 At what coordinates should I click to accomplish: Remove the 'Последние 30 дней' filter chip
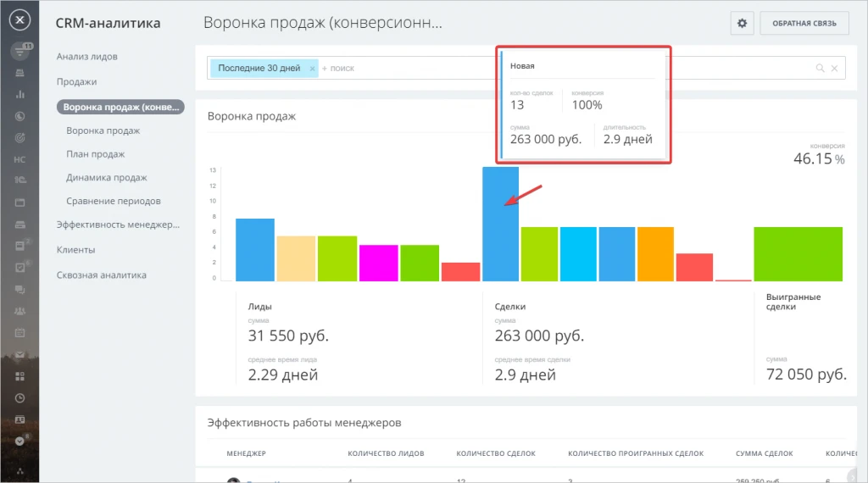[312, 69]
